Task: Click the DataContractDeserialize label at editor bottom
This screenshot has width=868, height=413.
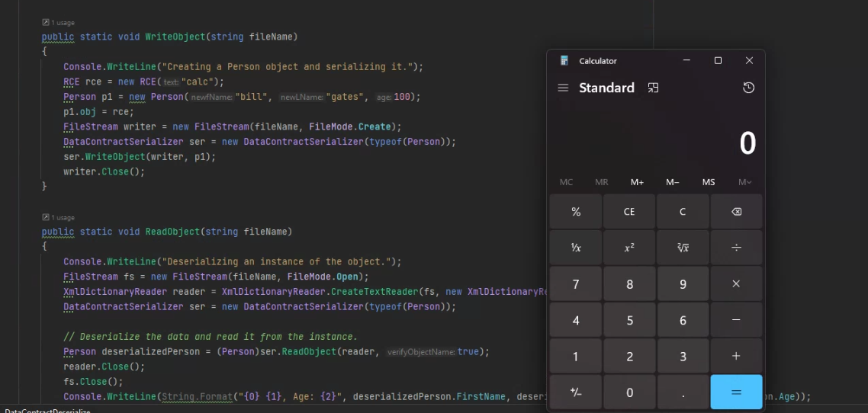Action: click(47, 411)
